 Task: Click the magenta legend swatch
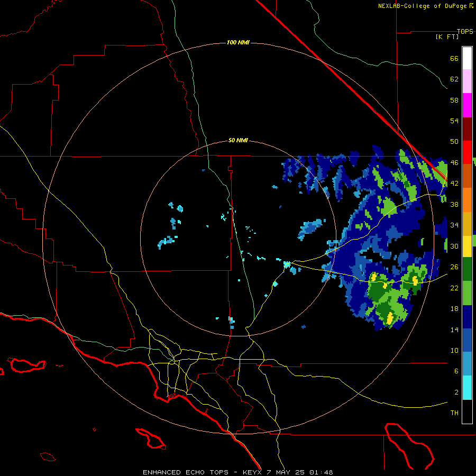tap(467, 105)
